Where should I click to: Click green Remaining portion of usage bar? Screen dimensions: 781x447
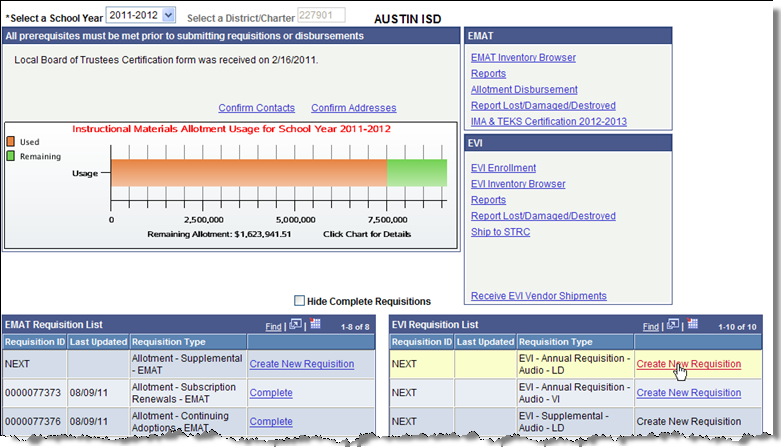[417, 173]
